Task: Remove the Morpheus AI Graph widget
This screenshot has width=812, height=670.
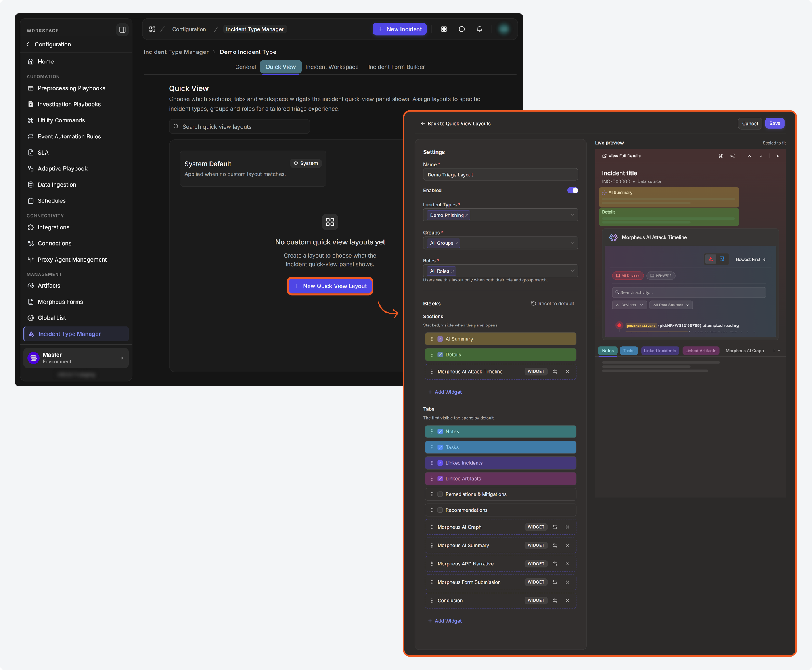Action: point(567,527)
